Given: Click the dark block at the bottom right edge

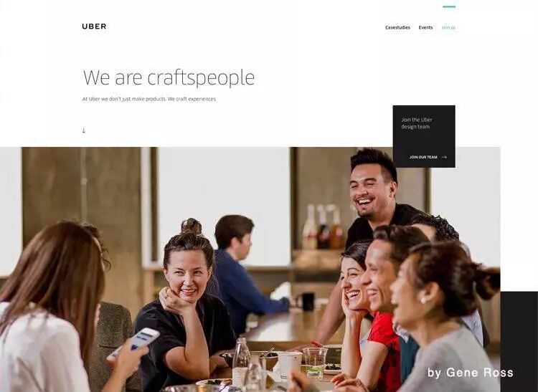Looking at the screenshot, I should click(x=519, y=342).
